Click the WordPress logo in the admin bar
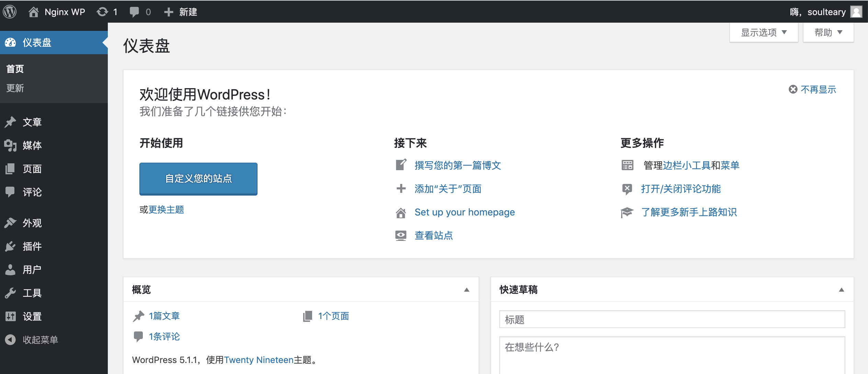Screen dimensions: 868x374 10,11
